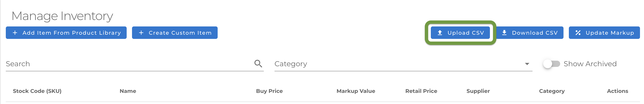Sort by Buy Price column header
644x104 pixels.
coord(269,91)
